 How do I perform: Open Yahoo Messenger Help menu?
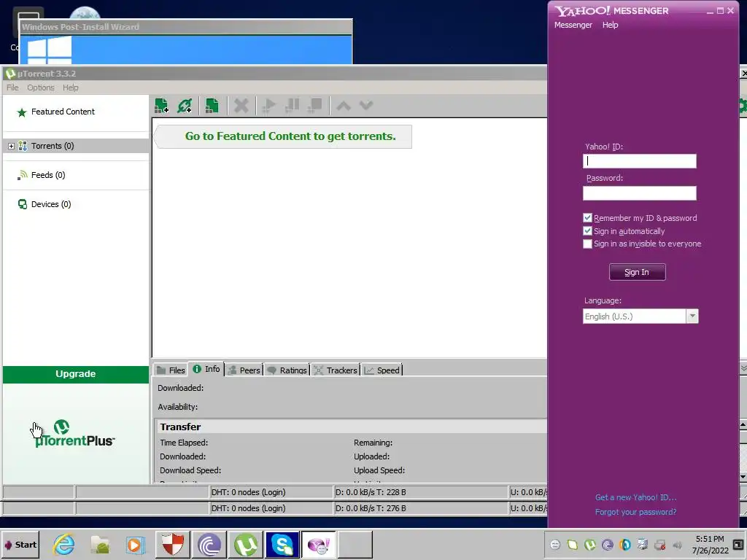(x=611, y=25)
